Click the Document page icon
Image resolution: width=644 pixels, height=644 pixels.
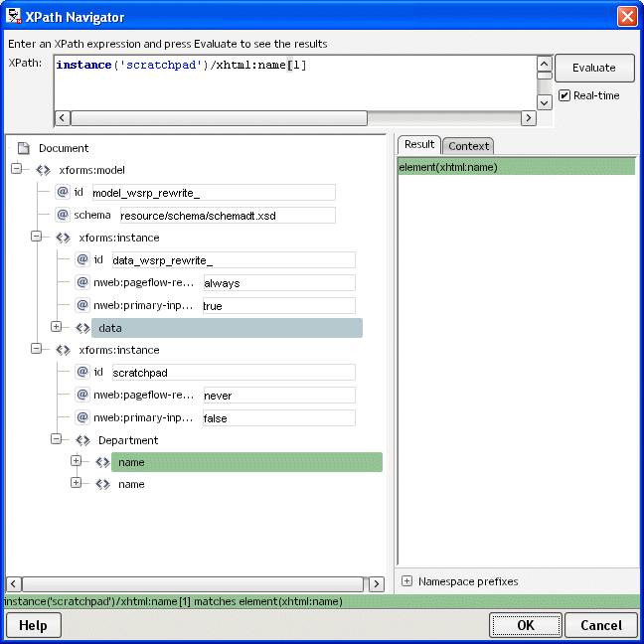pyautogui.click(x=24, y=148)
